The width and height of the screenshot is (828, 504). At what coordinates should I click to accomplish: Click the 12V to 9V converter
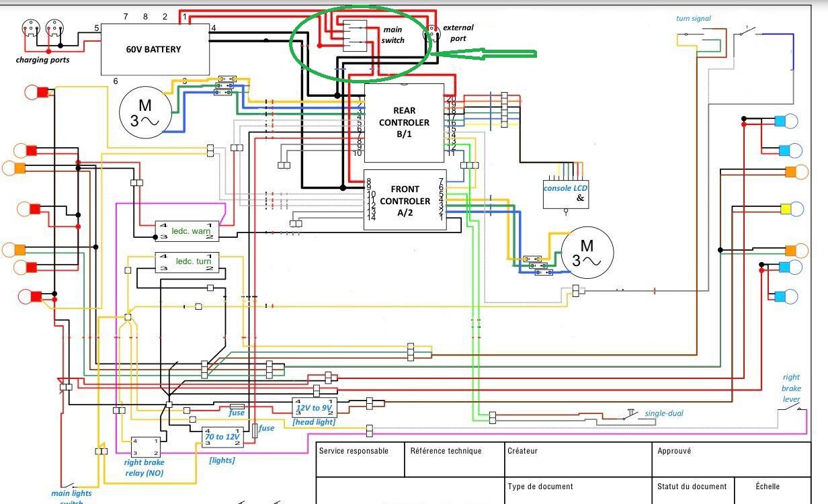point(314,408)
